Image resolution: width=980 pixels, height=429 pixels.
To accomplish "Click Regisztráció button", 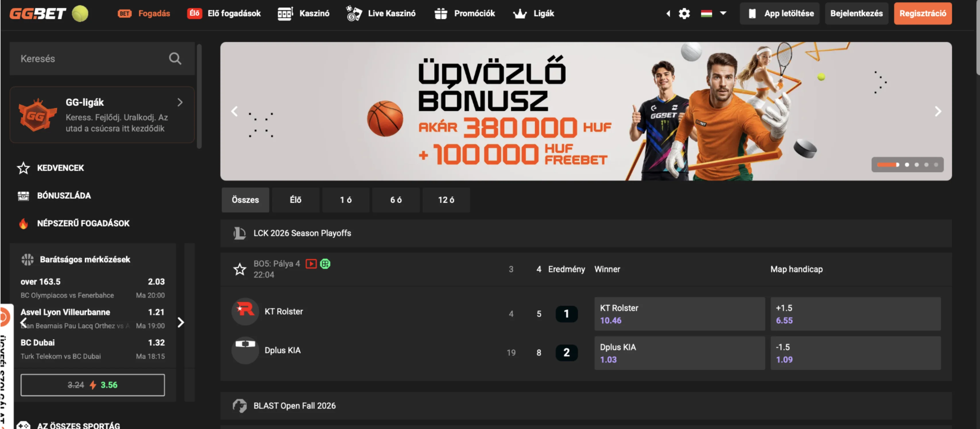I will tap(923, 14).
